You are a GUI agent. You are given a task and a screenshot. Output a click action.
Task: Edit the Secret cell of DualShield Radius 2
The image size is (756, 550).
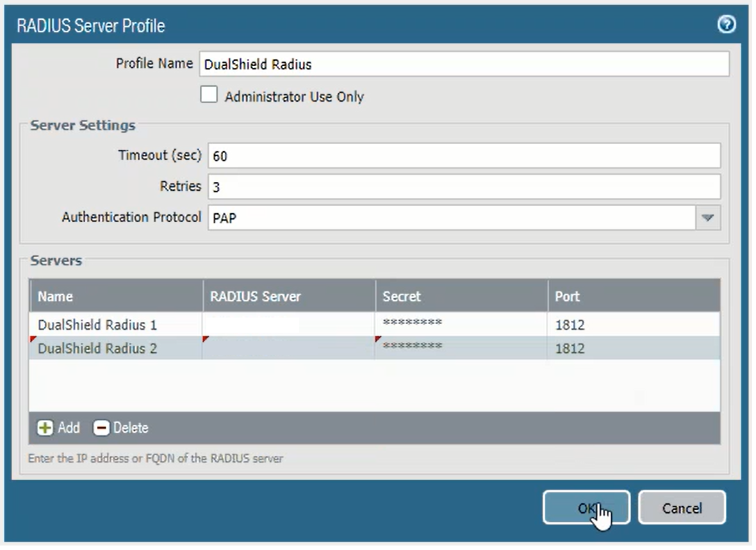[x=461, y=348]
